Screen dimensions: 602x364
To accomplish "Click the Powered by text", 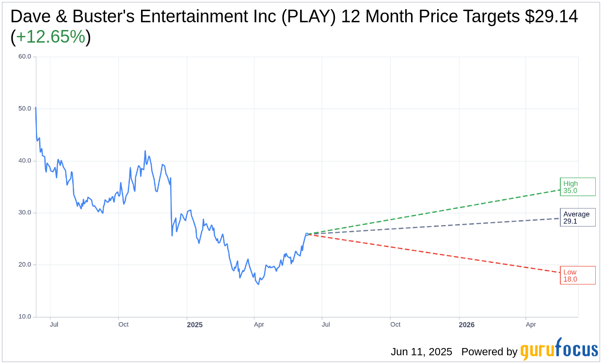I will [x=490, y=352].
